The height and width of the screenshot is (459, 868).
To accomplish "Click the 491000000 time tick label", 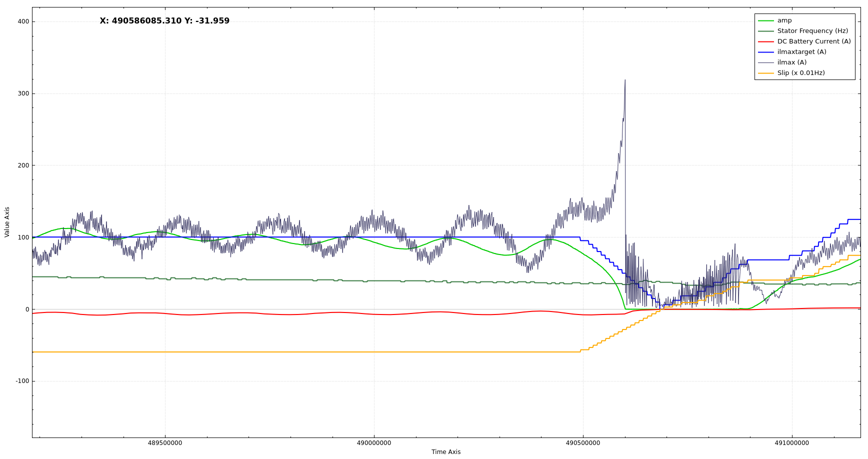I will [791, 443].
